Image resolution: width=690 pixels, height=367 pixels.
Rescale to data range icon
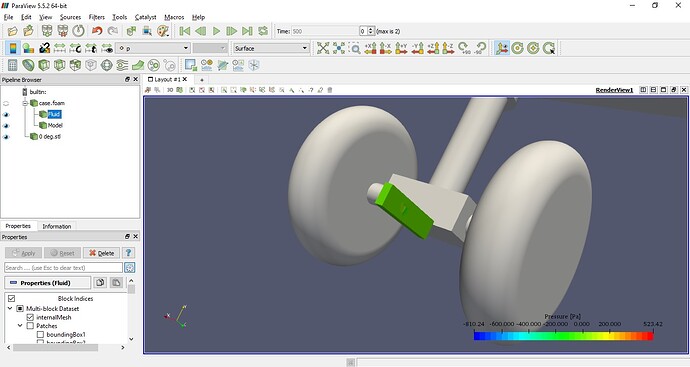click(x=59, y=48)
